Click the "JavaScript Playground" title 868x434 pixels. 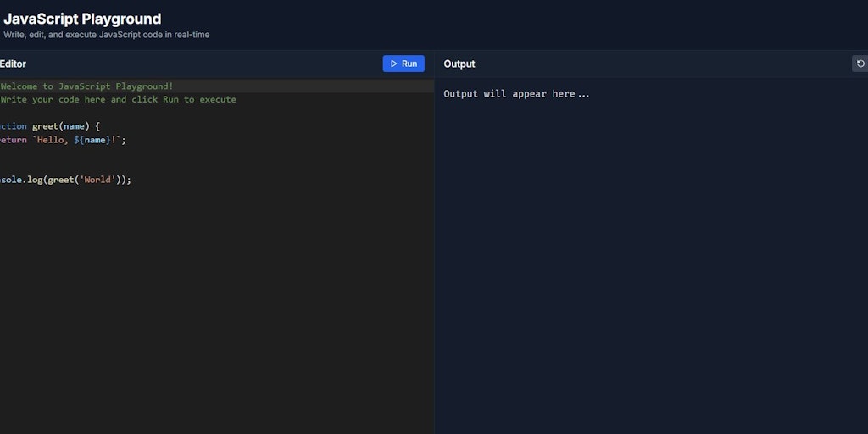[x=82, y=19]
